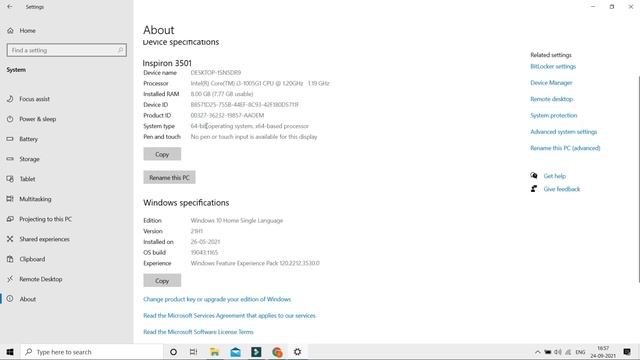Image resolution: width=640 pixels, height=360 pixels.
Task: Open the green app icon right of Mail on taskbar
Action: point(256,352)
